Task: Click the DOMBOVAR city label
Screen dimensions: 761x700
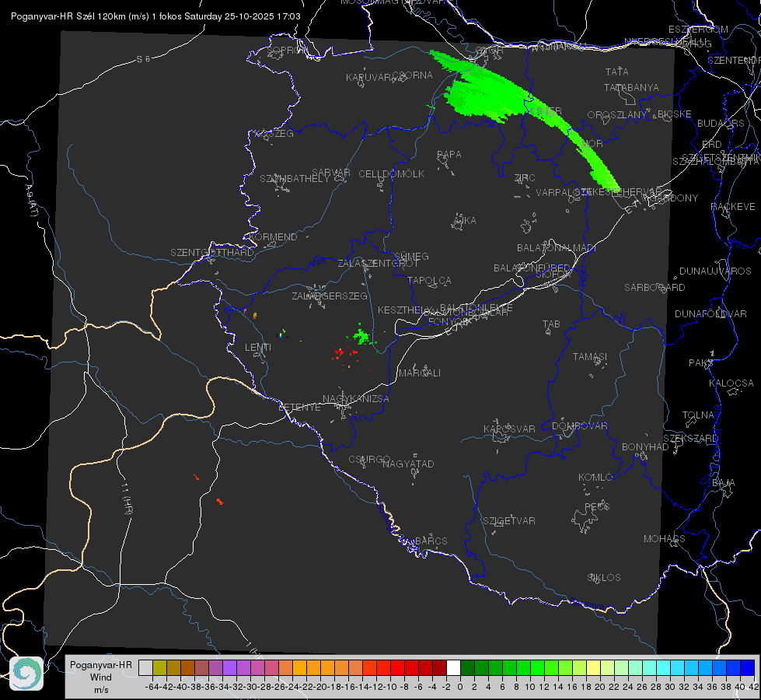Action: [x=579, y=426]
